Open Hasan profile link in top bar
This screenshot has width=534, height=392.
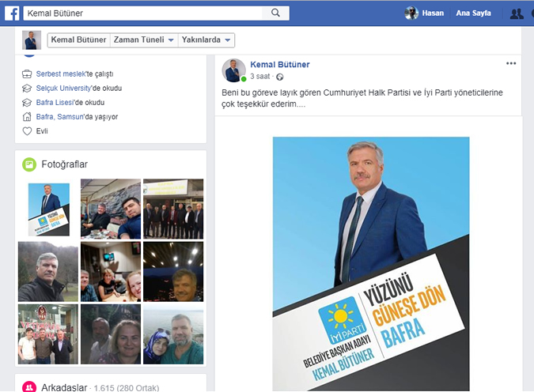433,13
